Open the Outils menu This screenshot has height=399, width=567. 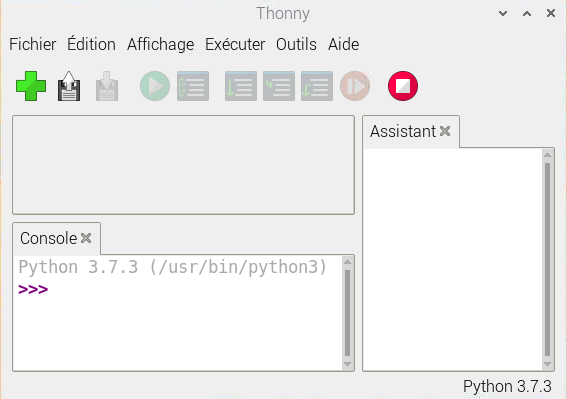(x=297, y=44)
